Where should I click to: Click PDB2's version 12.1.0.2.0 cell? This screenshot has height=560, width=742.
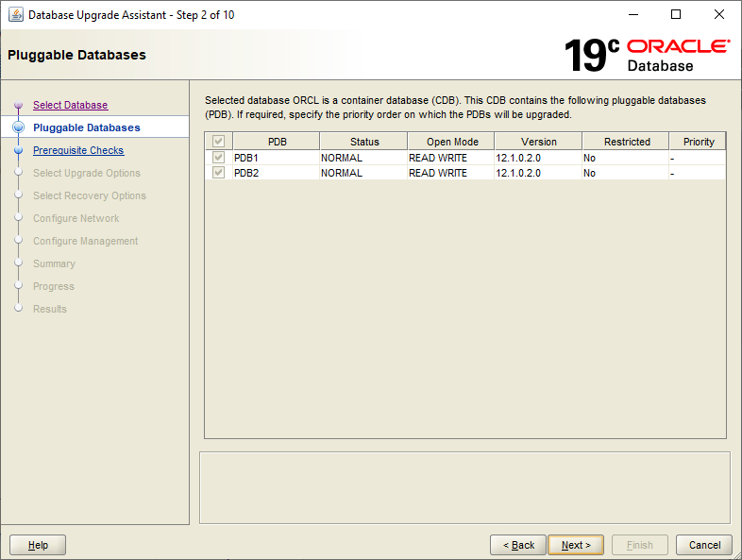pyautogui.click(x=538, y=173)
